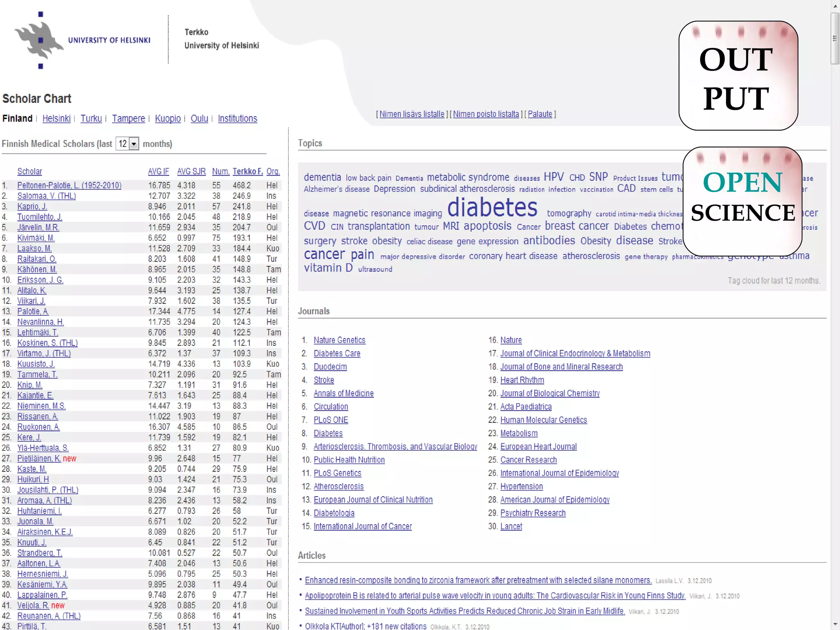Image resolution: width=840 pixels, height=630 pixels.
Task: Open the Sustained Involvement in Youth Sports article
Action: pos(465,611)
